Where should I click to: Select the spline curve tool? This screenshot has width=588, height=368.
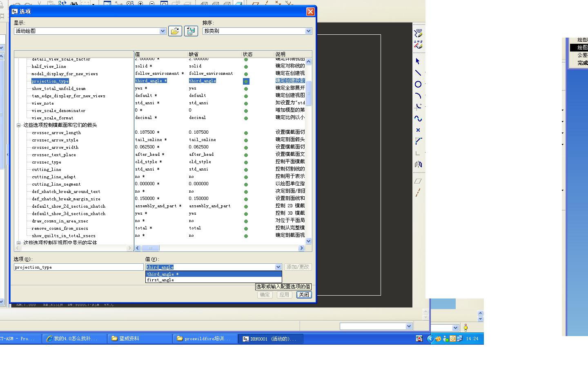click(418, 119)
